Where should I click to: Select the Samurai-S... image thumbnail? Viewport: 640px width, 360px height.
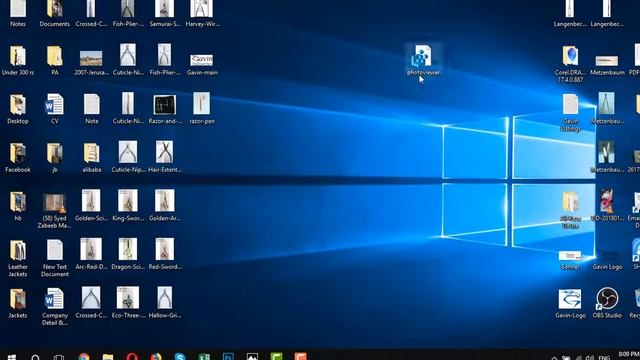(165, 13)
